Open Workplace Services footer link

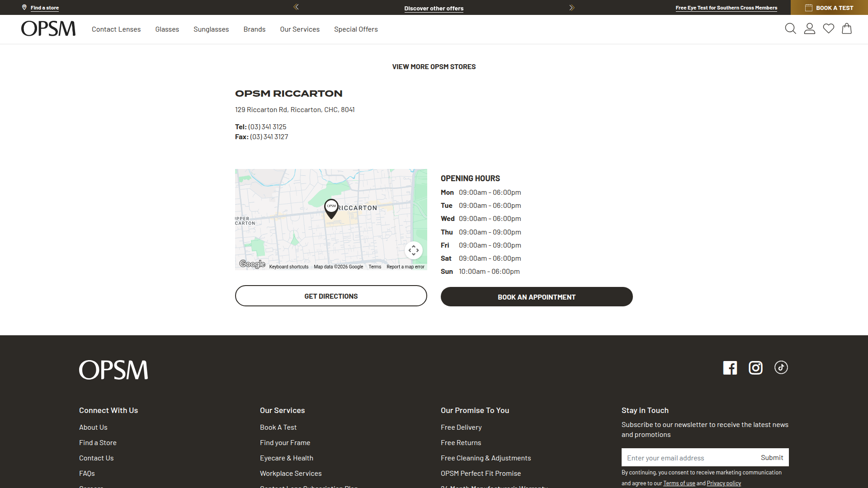(x=291, y=474)
